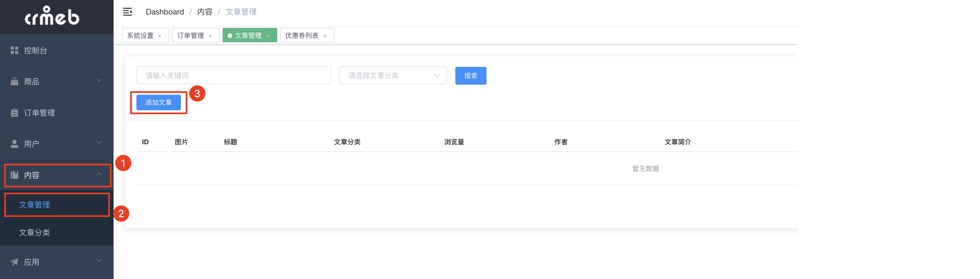The height and width of the screenshot is (279, 980).
Task: Close the 系统设置 tab
Action: pos(160,36)
